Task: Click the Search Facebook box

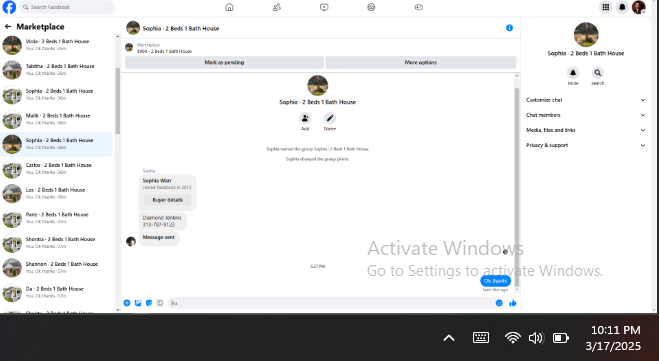Action: (67, 7)
